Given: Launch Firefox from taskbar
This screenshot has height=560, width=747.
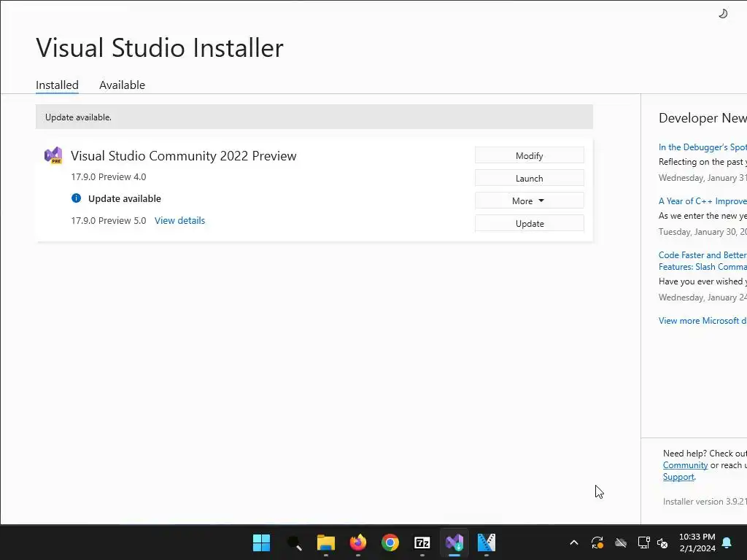Looking at the screenshot, I should (x=357, y=542).
